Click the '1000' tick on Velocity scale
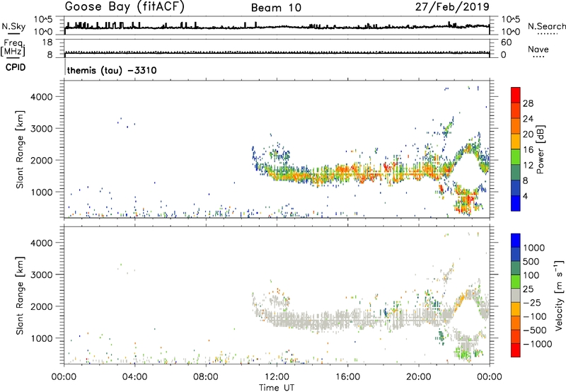This screenshot has width=566, height=392. pos(534,248)
